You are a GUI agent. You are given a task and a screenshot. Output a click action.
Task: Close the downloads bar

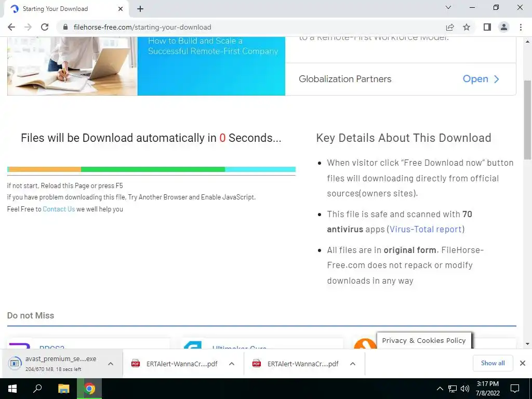click(x=523, y=363)
